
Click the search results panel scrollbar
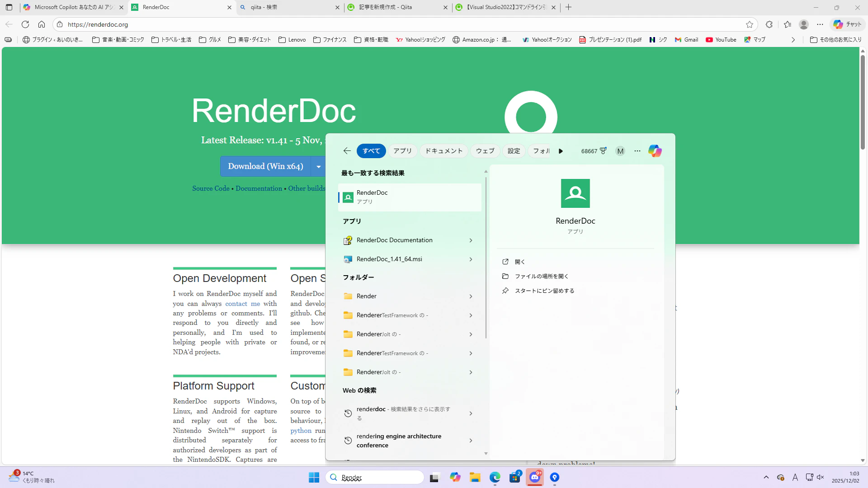486,258
